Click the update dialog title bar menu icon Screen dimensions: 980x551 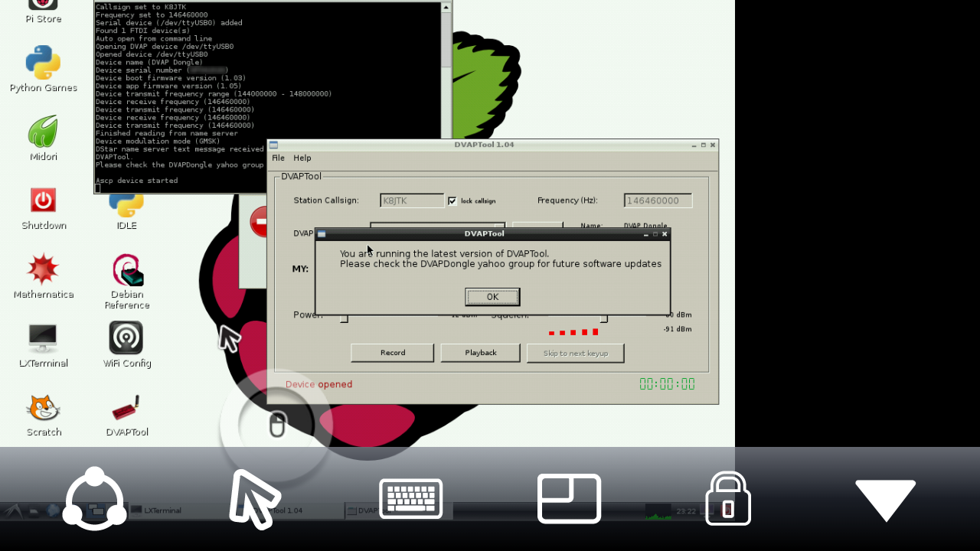click(322, 234)
